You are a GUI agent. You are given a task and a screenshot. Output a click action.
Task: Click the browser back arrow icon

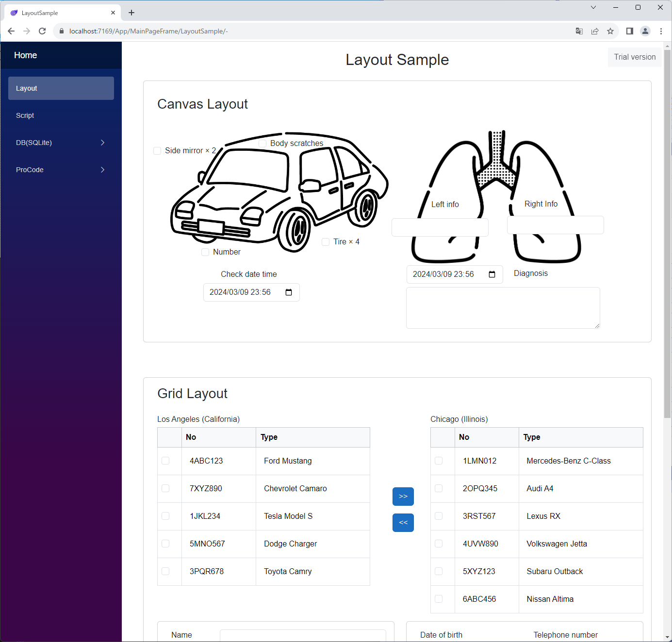11,31
